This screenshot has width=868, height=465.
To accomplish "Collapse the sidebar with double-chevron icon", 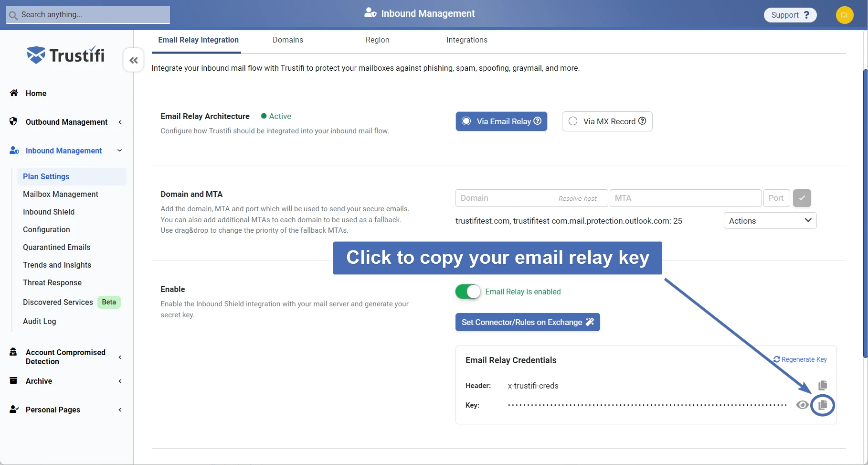I will click(134, 60).
